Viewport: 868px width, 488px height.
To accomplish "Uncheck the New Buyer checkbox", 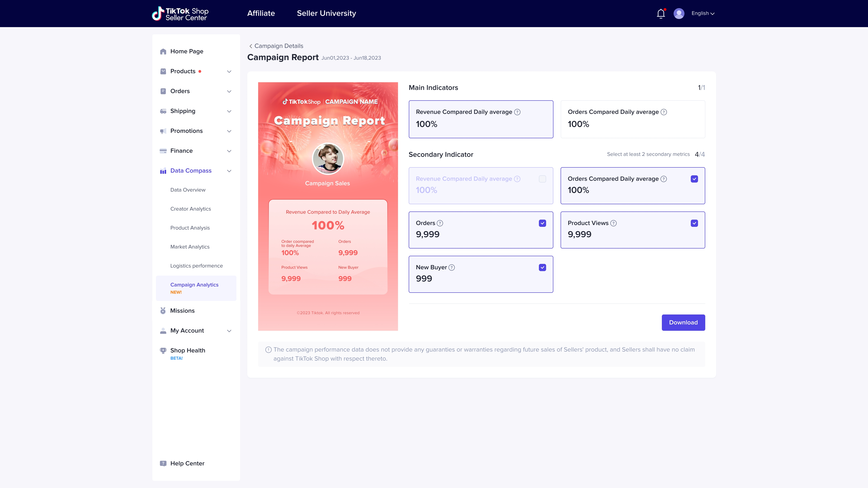I will click(x=542, y=267).
